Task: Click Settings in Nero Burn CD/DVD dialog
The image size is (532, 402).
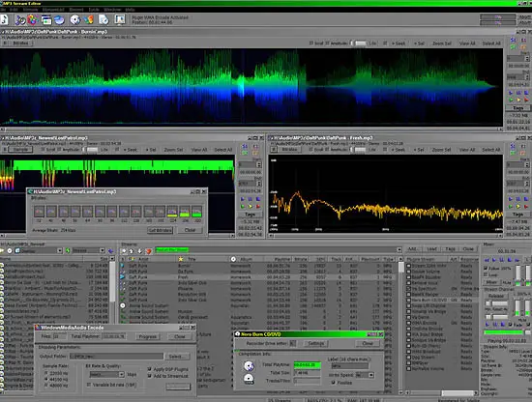Action: point(316,343)
